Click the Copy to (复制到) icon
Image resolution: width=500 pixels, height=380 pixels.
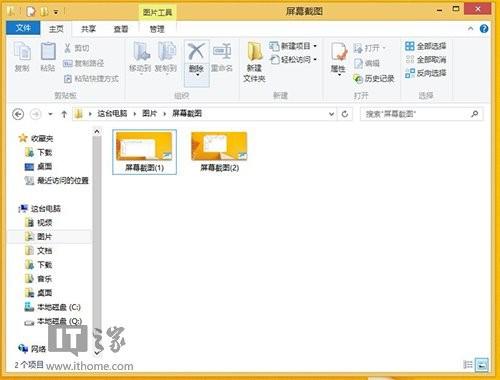click(166, 52)
